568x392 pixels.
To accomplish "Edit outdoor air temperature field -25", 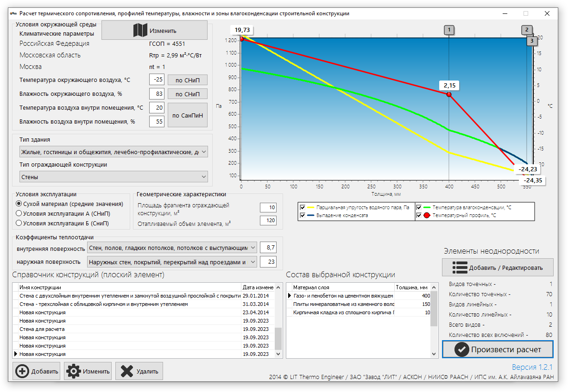I will 157,80.
